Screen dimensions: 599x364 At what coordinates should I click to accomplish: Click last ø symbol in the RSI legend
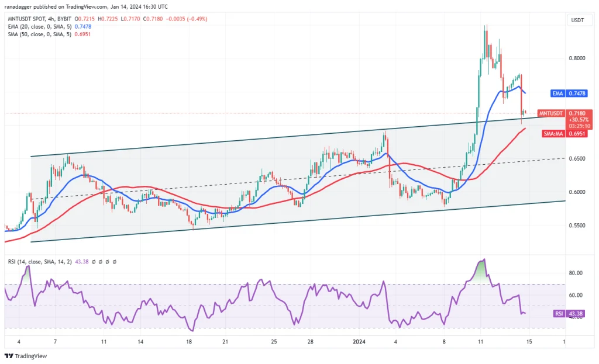(x=115, y=262)
